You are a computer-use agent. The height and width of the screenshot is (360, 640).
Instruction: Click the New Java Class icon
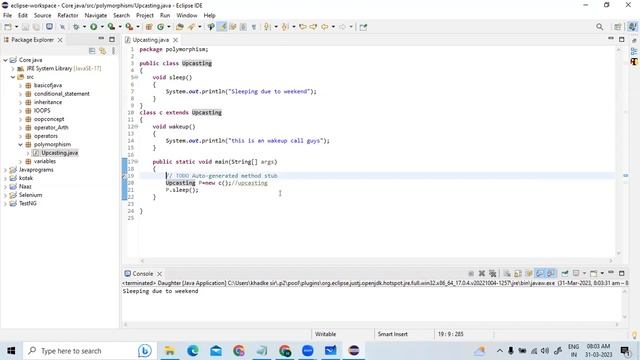point(160,27)
